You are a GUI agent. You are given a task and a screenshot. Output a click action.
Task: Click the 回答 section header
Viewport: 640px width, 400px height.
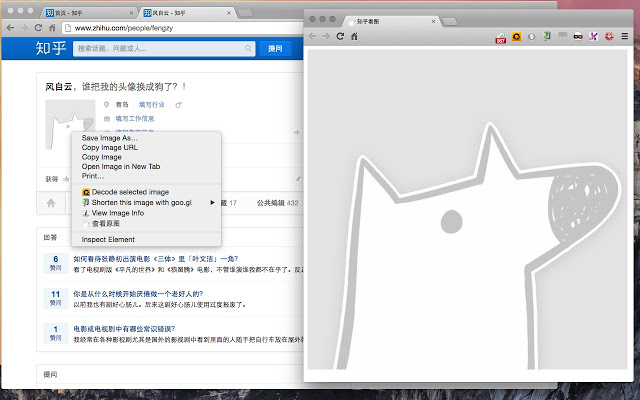pyautogui.click(x=51, y=238)
